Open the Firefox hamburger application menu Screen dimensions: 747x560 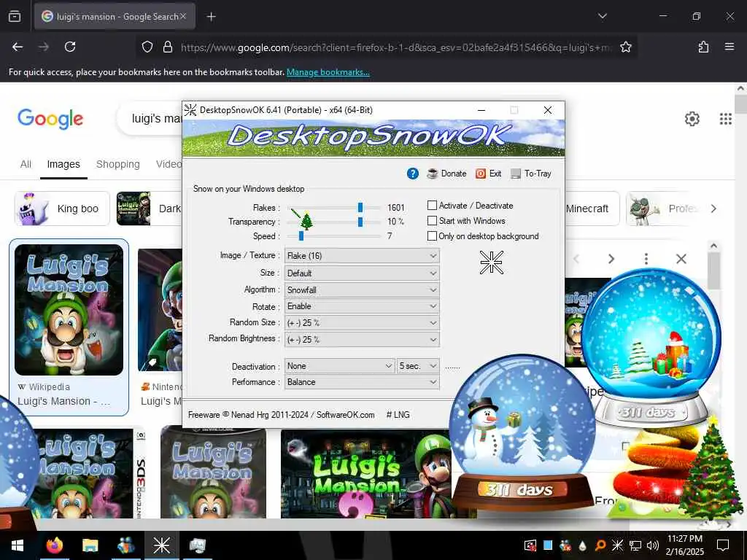coord(729,47)
